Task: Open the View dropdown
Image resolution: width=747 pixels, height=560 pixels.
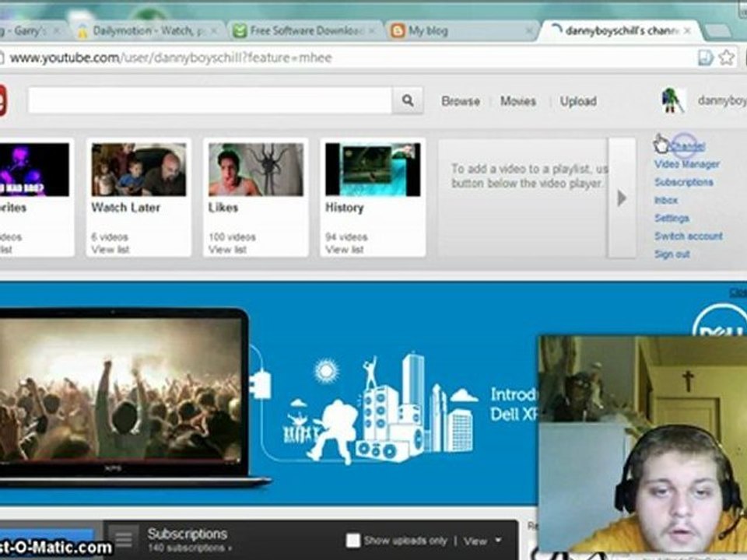Action: pyautogui.click(x=482, y=541)
